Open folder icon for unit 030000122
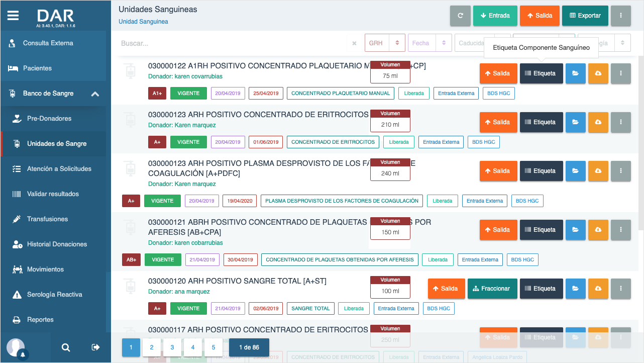The width and height of the screenshot is (644, 363). pos(576,73)
